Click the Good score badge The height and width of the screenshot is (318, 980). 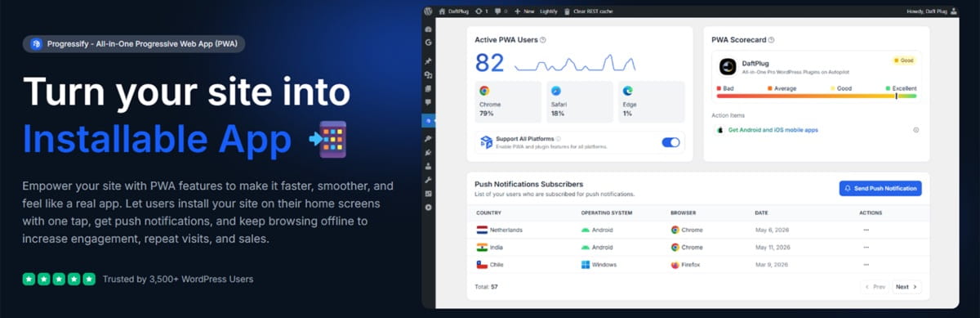[x=903, y=60]
